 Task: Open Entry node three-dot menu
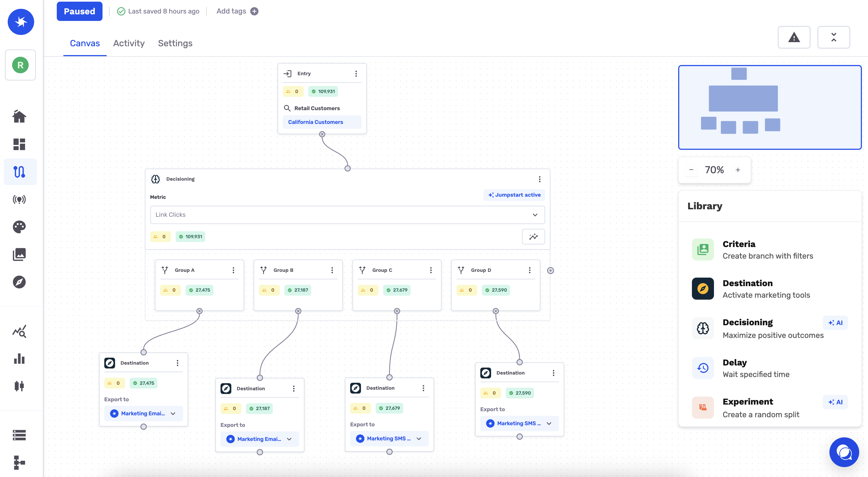click(x=356, y=74)
